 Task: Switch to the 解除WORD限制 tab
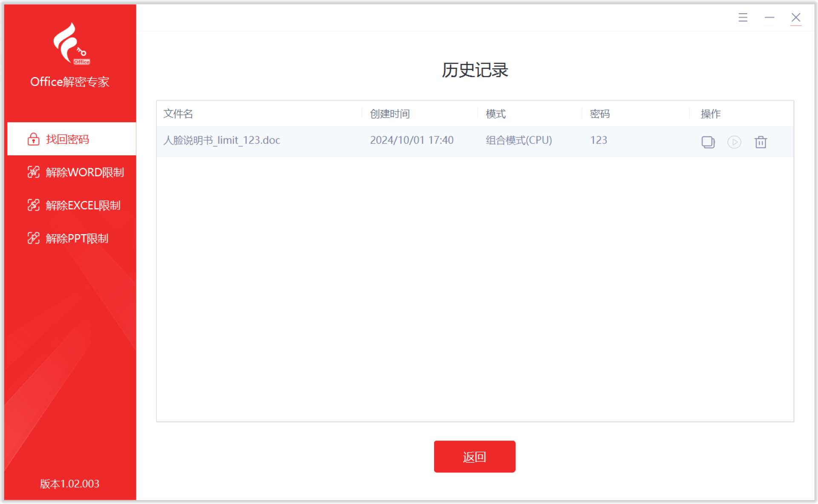tap(84, 172)
